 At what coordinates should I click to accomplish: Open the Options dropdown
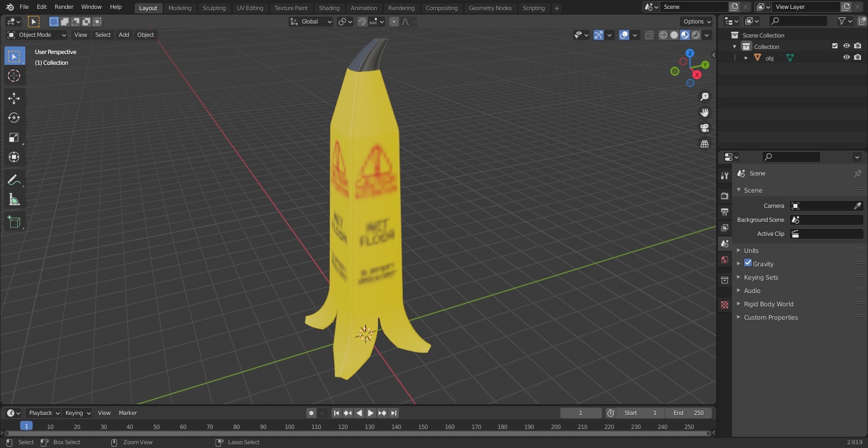tap(697, 22)
